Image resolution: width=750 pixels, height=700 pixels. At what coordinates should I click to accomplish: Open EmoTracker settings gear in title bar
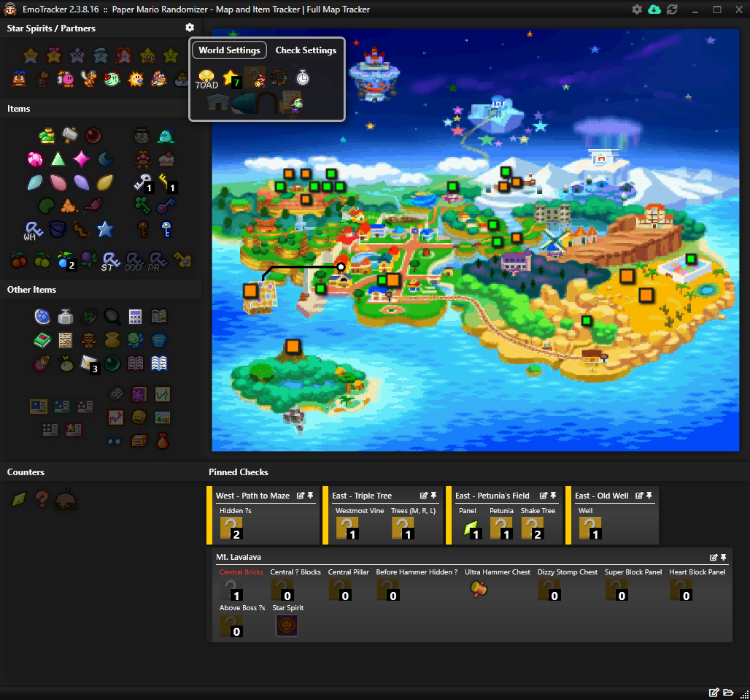[x=637, y=9]
